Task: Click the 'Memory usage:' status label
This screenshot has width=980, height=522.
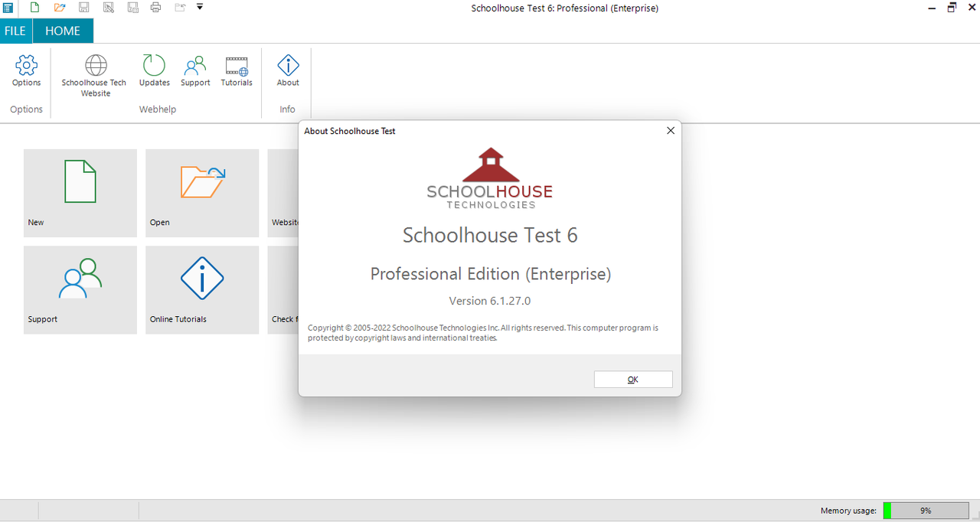Action: click(x=848, y=511)
